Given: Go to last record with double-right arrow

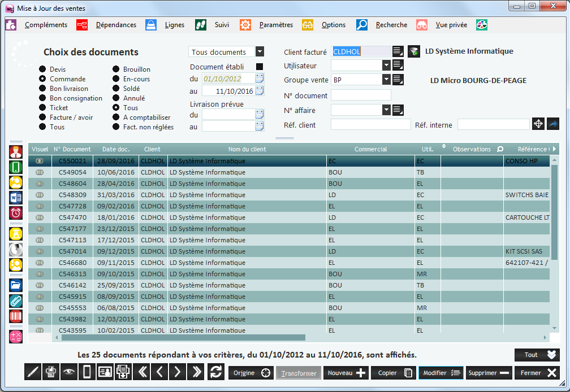Looking at the screenshot, I should 197,372.
